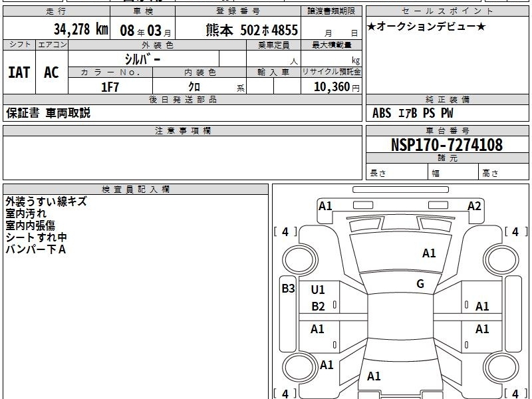Click the A1 mark on the hood
The width and height of the screenshot is (532, 399).
click(x=429, y=253)
